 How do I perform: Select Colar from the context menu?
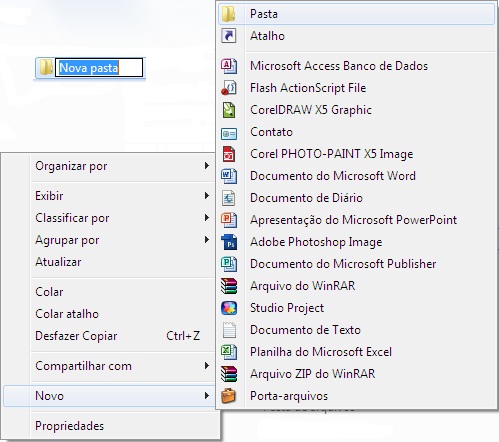click(x=49, y=292)
